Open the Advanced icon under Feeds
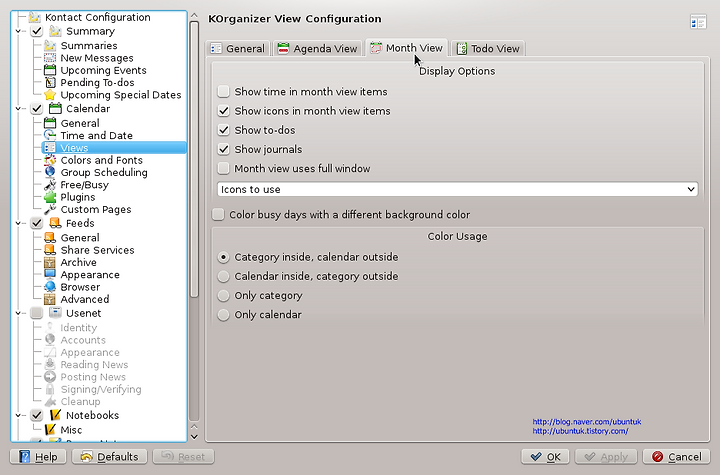This screenshot has height=475, width=720. (50, 300)
